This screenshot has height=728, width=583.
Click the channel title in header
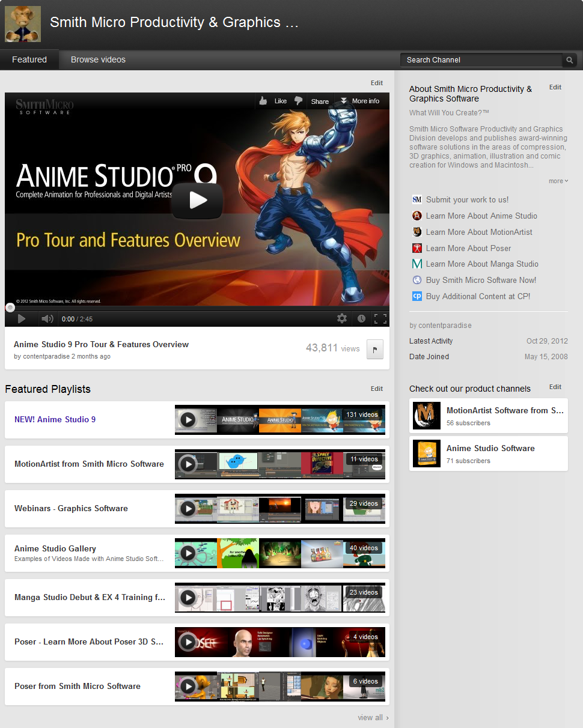point(174,22)
